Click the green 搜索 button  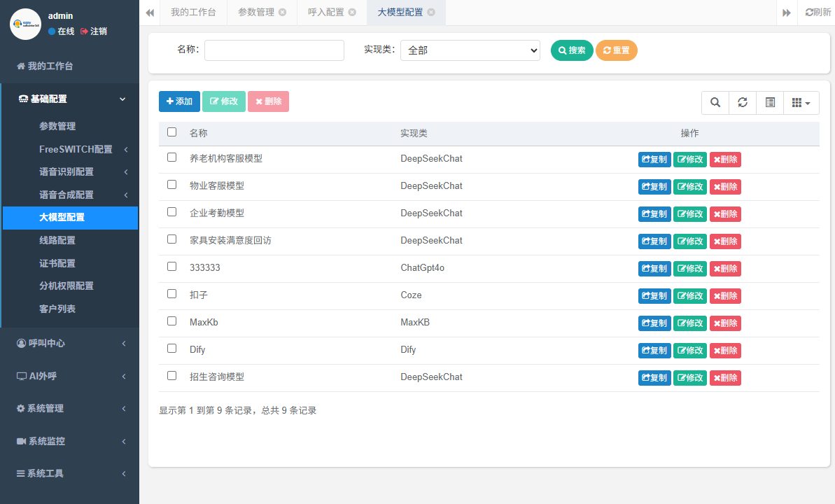(571, 50)
